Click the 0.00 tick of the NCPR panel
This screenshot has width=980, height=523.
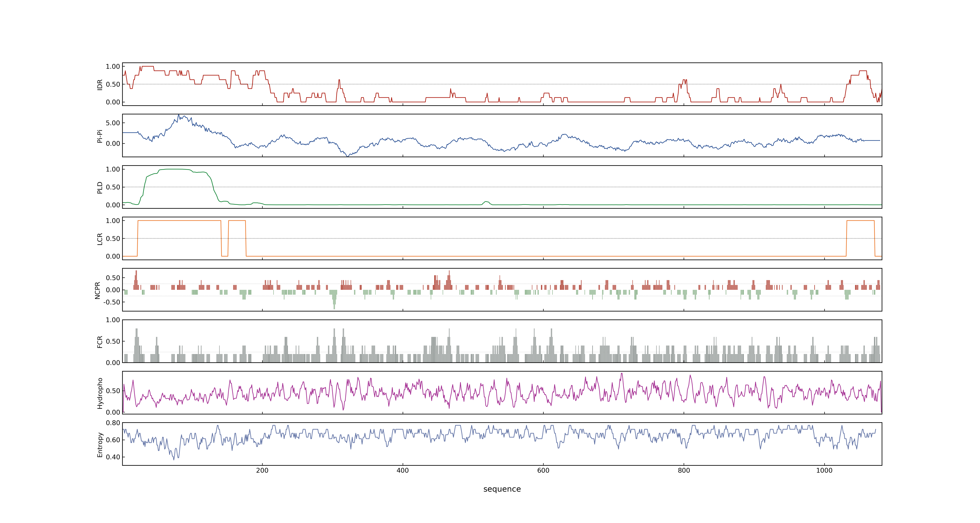[x=113, y=290]
